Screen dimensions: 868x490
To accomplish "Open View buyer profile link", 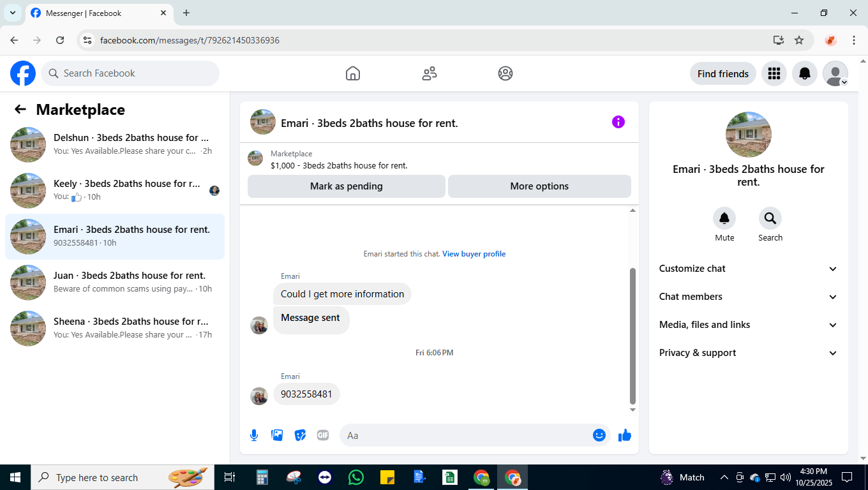I will click(474, 254).
